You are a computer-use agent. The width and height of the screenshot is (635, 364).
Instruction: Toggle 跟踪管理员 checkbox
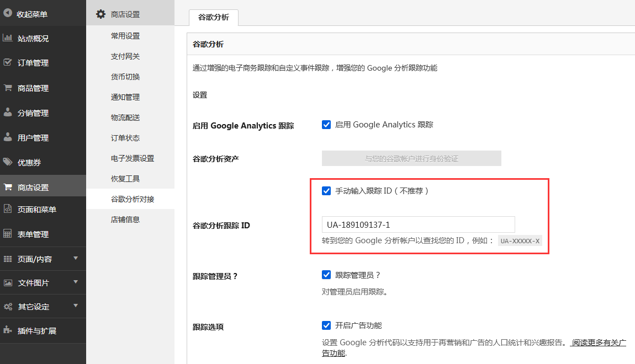[x=326, y=275]
